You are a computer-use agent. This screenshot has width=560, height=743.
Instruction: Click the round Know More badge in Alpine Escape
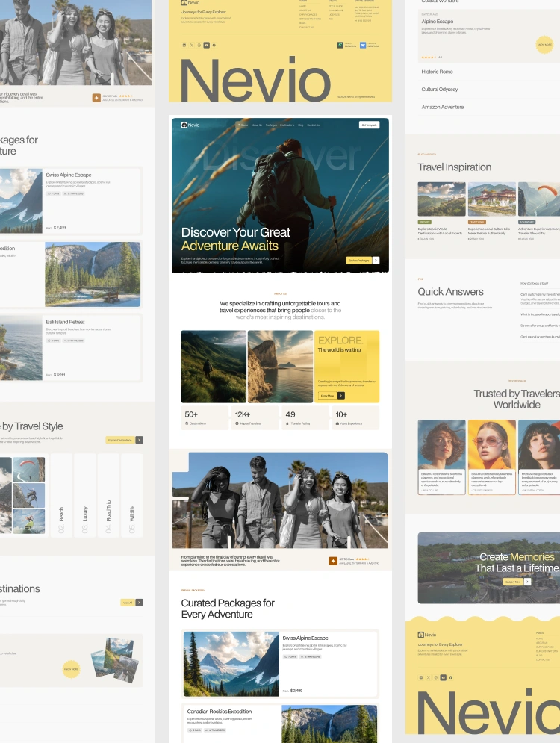tap(544, 45)
